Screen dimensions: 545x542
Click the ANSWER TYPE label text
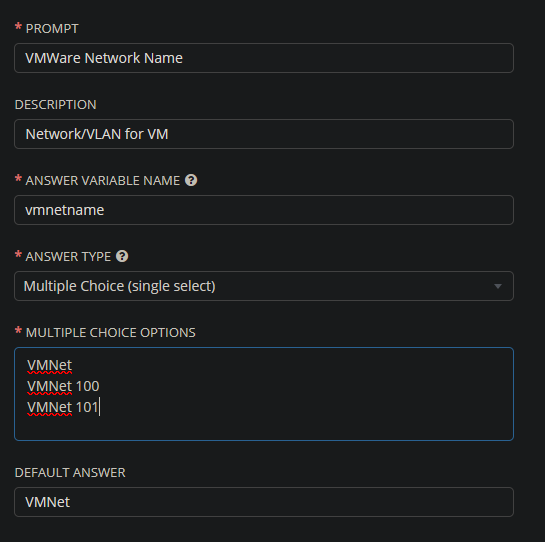(x=68, y=257)
